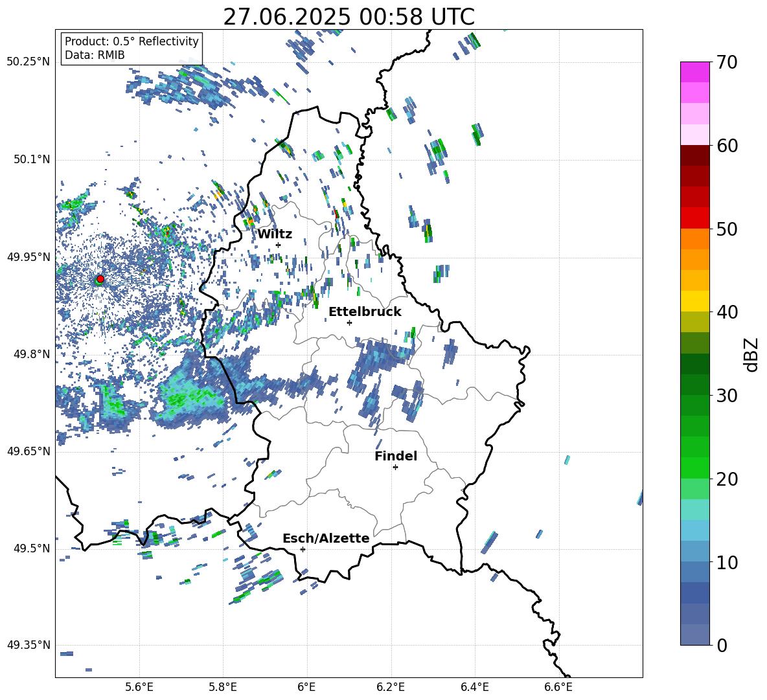Click the Findel location cross marker

(395, 468)
